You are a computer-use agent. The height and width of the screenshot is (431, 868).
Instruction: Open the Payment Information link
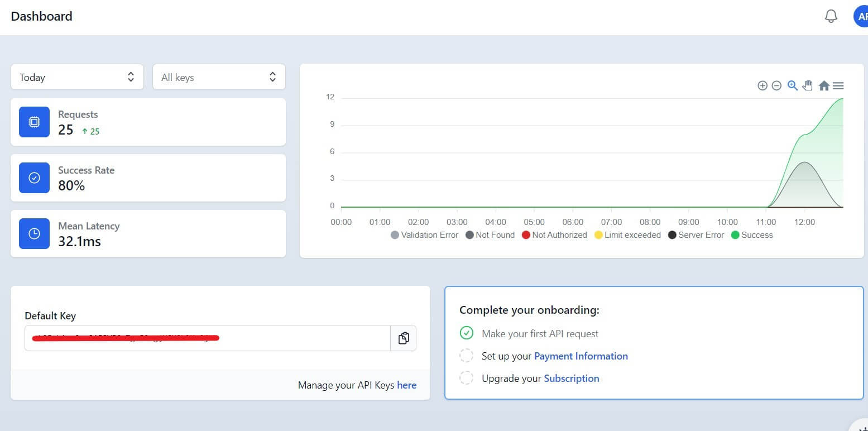pos(581,356)
